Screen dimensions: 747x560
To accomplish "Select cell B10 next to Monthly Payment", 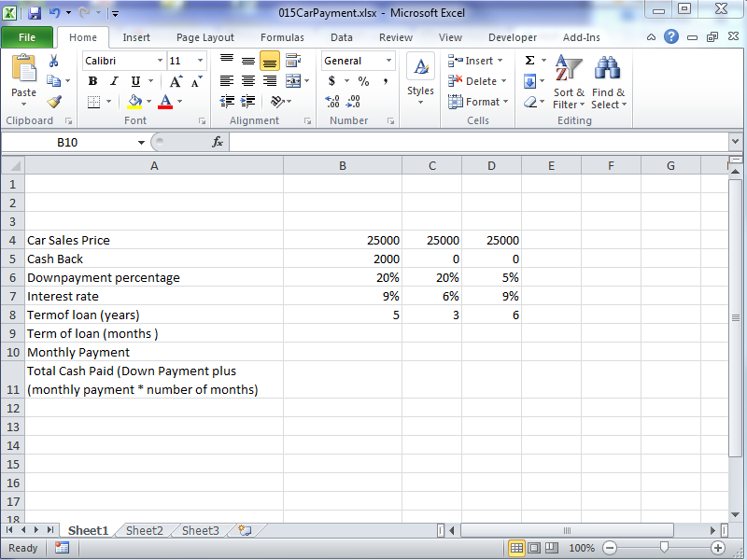I will click(343, 352).
